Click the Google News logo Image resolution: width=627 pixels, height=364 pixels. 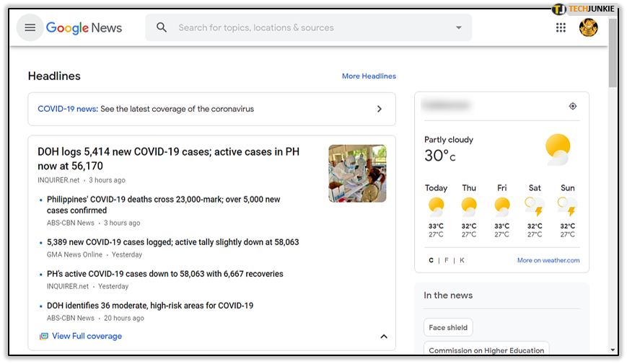[84, 28]
